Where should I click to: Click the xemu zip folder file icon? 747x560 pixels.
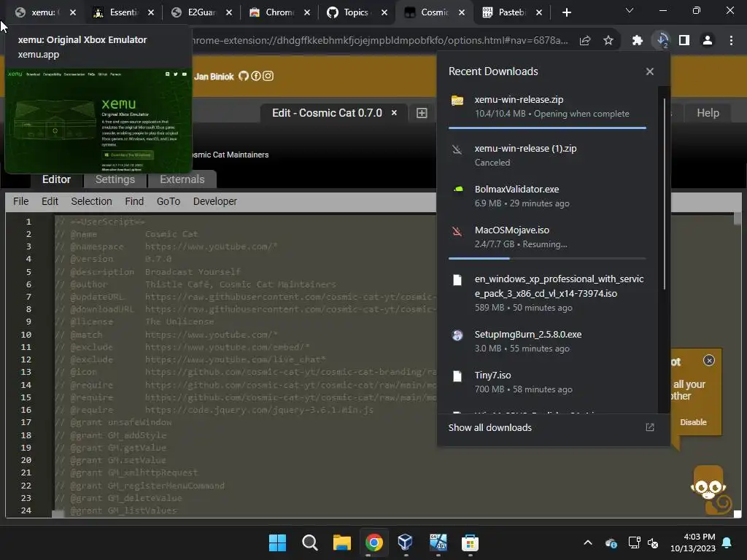[457, 101]
